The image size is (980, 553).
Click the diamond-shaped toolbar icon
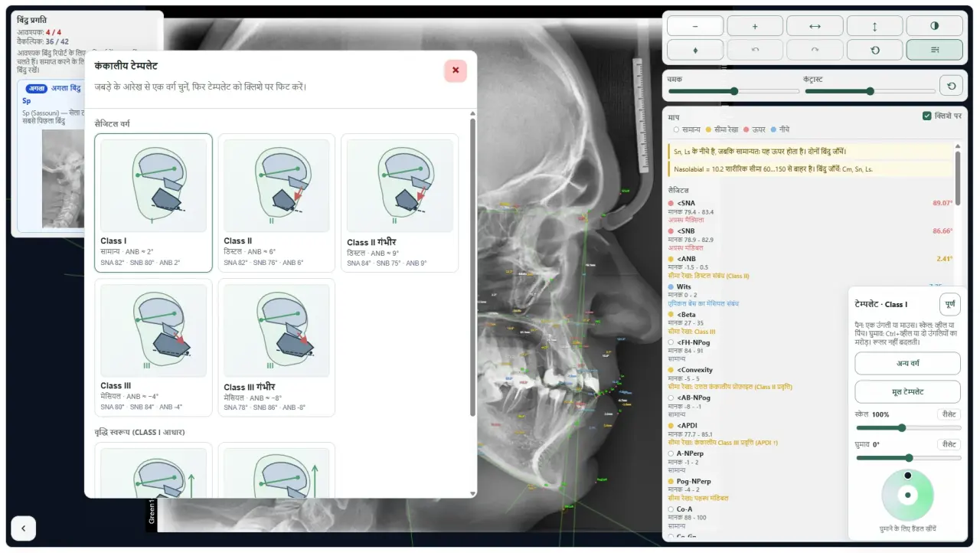coord(695,50)
